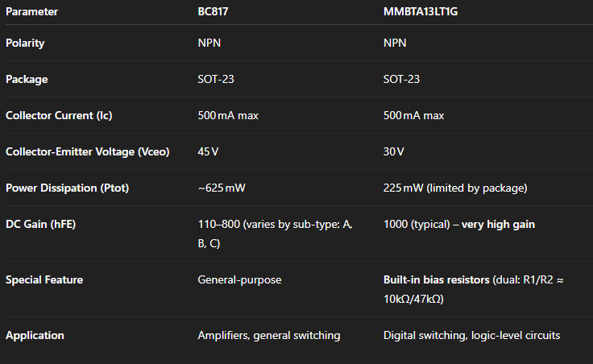Click the Parameter column header

pyautogui.click(x=31, y=12)
